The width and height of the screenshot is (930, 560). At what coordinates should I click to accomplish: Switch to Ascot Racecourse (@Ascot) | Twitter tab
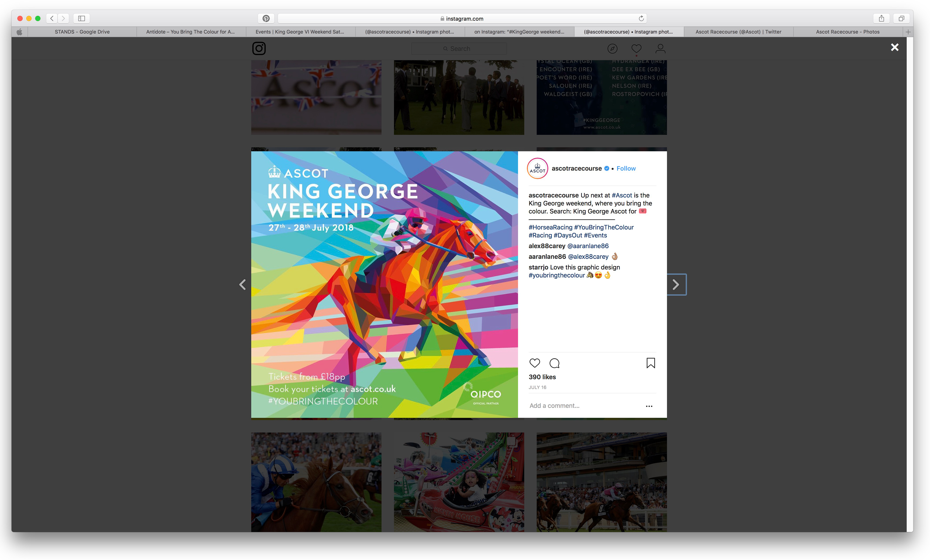(738, 32)
